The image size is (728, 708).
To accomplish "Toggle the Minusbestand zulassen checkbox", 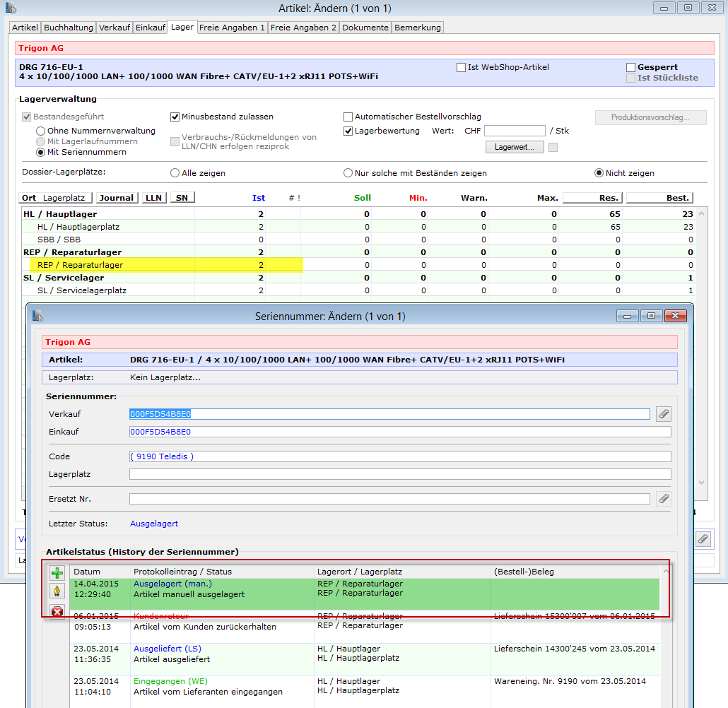I will (175, 117).
